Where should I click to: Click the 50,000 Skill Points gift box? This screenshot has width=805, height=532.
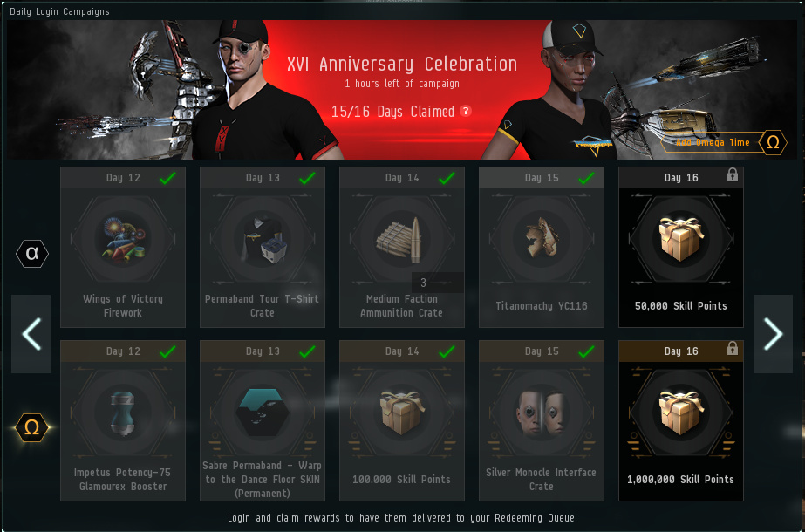pos(681,238)
